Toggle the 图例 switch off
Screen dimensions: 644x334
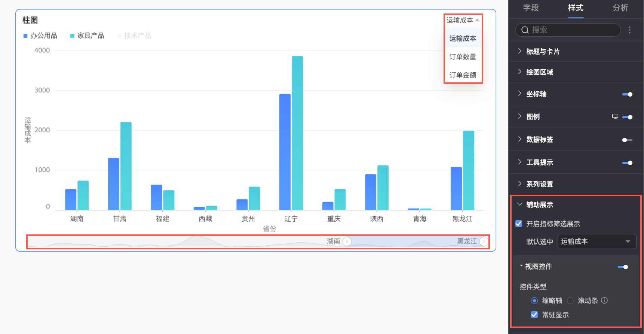[627, 117]
